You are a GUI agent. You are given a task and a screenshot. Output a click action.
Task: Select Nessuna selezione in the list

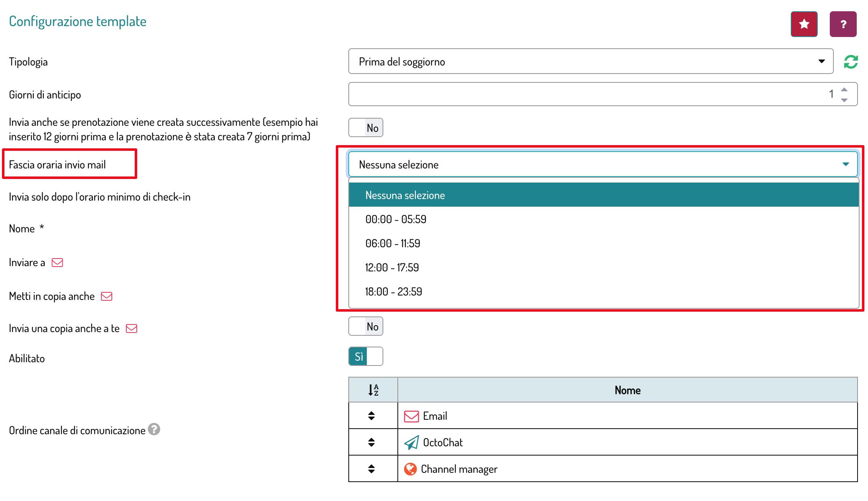point(405,195)
